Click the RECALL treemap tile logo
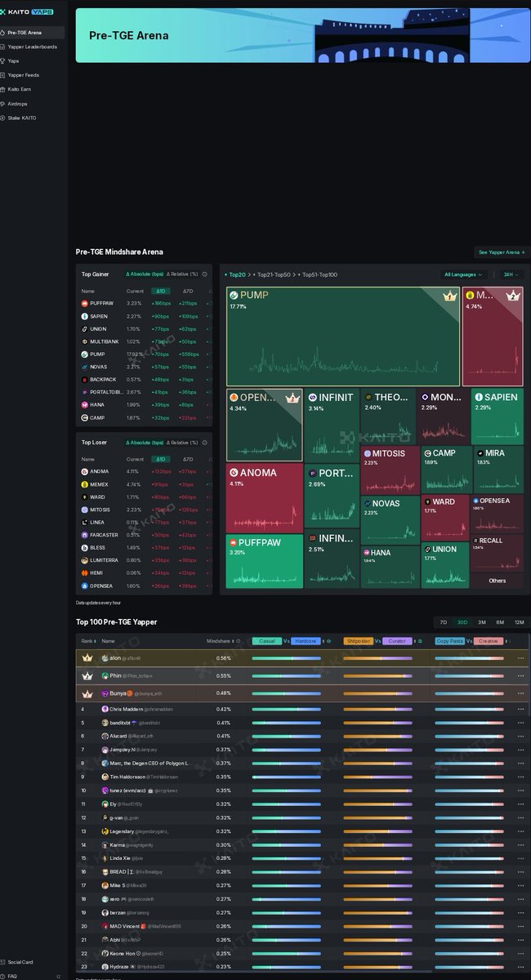Screen dimensions: 531x980 [475, 541]
